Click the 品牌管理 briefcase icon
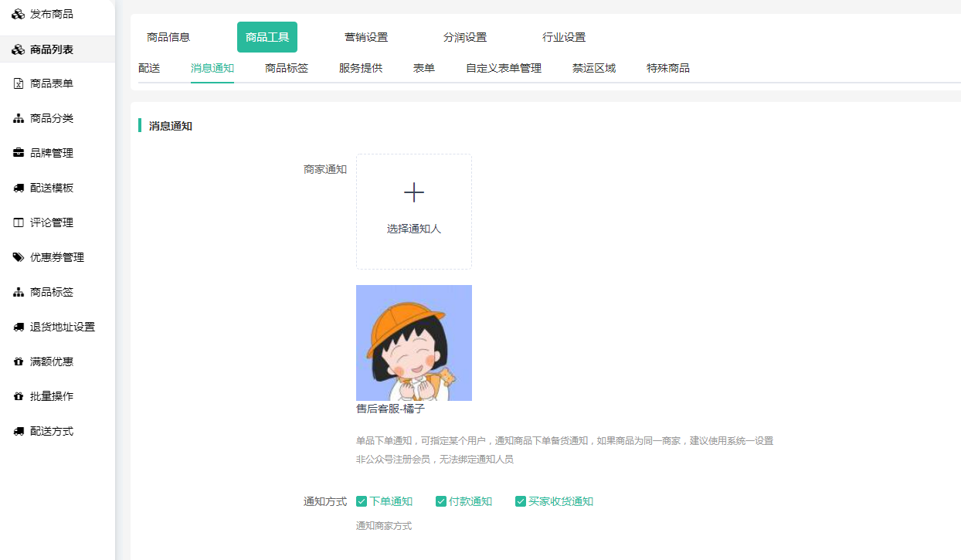 pyautogui.click(x=19, y=153)
